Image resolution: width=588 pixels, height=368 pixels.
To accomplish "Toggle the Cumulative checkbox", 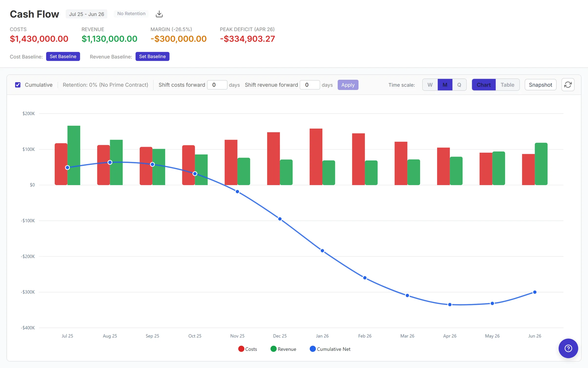I will 18,85.
